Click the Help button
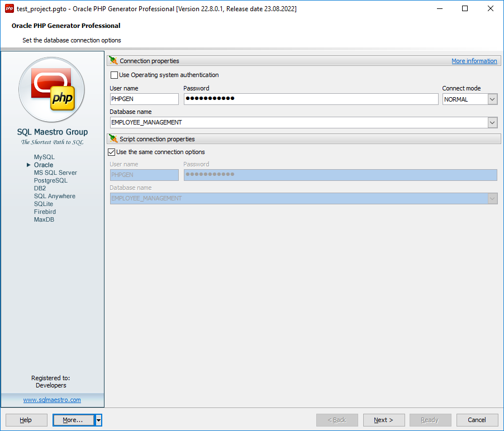Viewport: 504px width, 431px height. [26, 420]
